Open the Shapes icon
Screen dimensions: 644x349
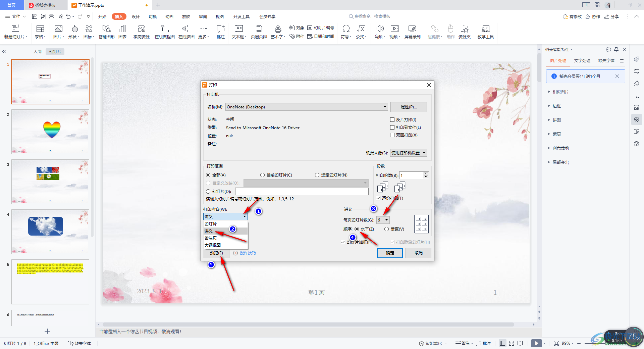73,29
